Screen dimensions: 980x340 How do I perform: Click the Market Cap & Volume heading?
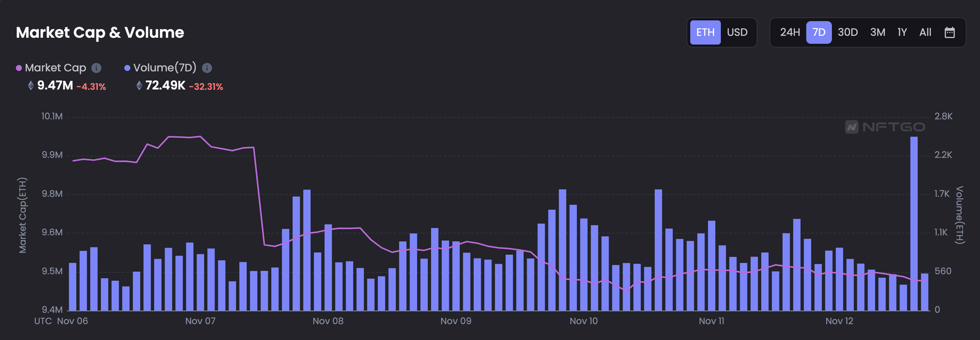(100, 33)
